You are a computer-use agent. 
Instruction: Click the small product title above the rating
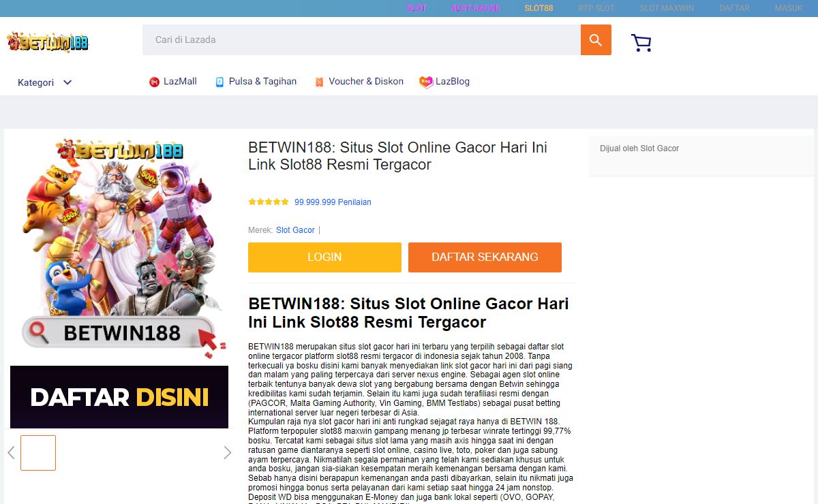(x=397, y=156)
